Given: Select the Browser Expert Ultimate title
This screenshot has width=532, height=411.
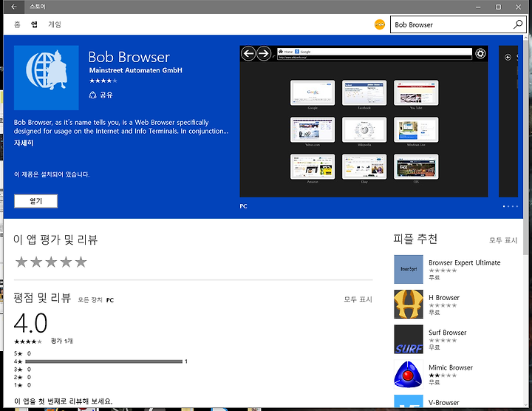Looking at the screenshot, I should [465, 262].
